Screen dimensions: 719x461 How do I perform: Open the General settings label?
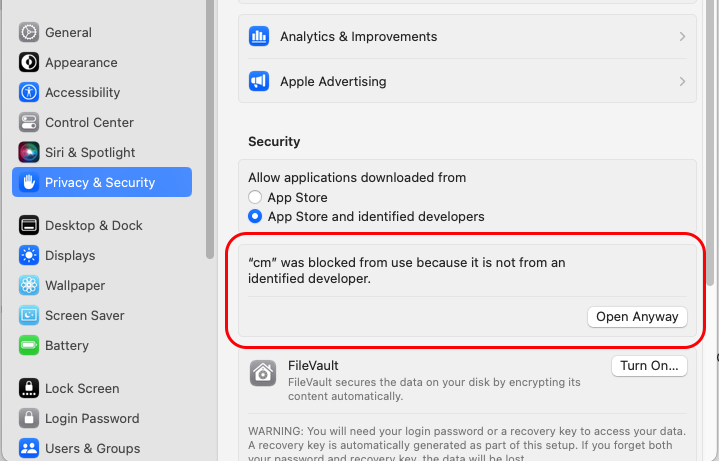[68, 33]
